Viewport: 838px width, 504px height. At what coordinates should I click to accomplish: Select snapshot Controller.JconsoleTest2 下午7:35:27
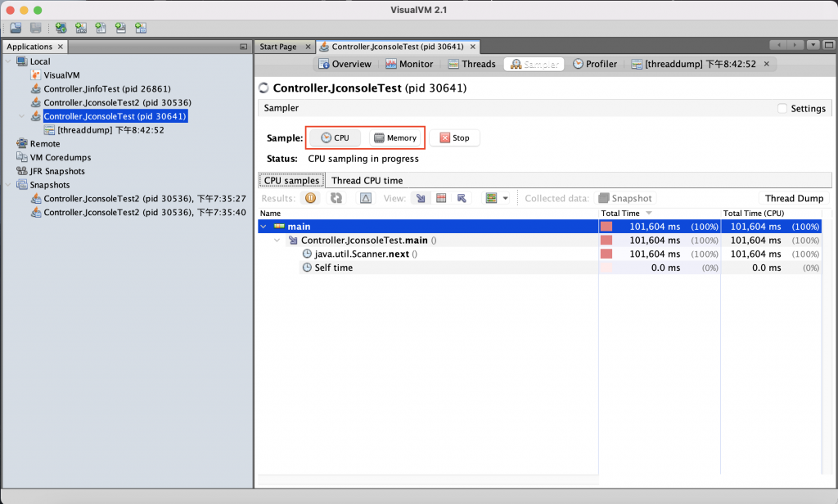coord(145,199)
